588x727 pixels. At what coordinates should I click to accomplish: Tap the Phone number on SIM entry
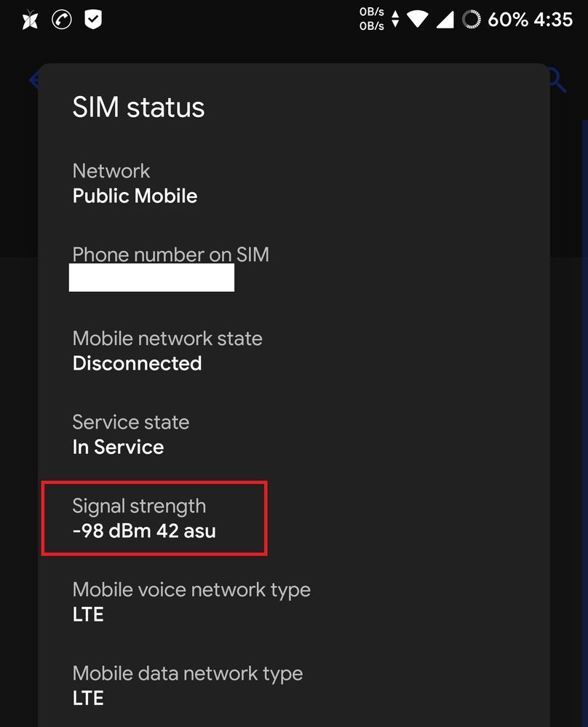pos(171,255)
